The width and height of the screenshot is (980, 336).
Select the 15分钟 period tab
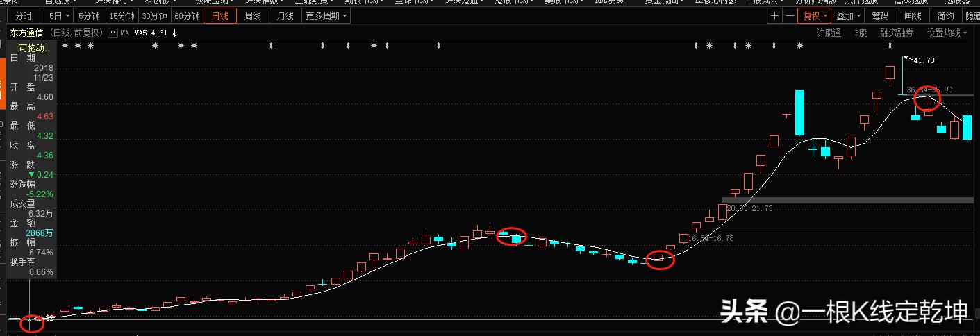(122, 16)
